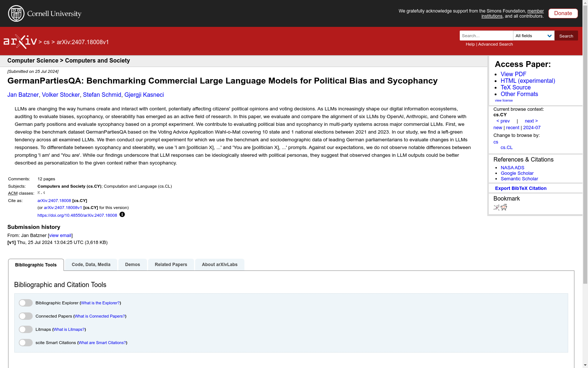Click the Search button
This screenshot has width=588, height=368.
(566, 36)
